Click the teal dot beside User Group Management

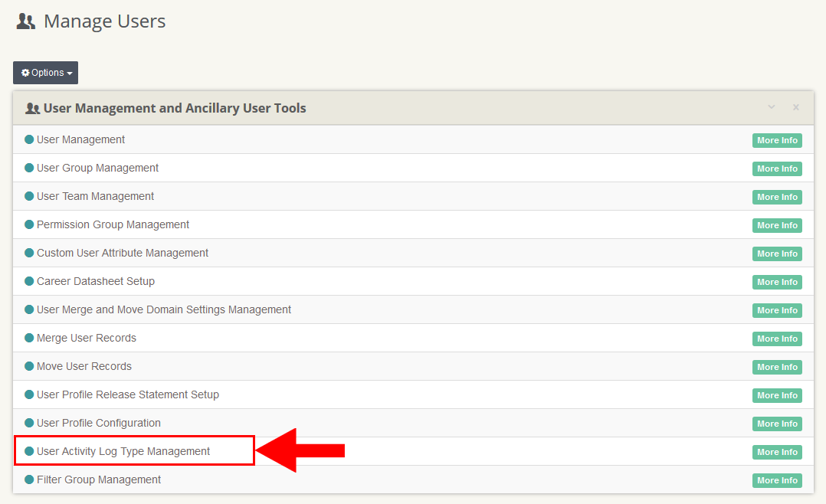click(x=29, y=168)
